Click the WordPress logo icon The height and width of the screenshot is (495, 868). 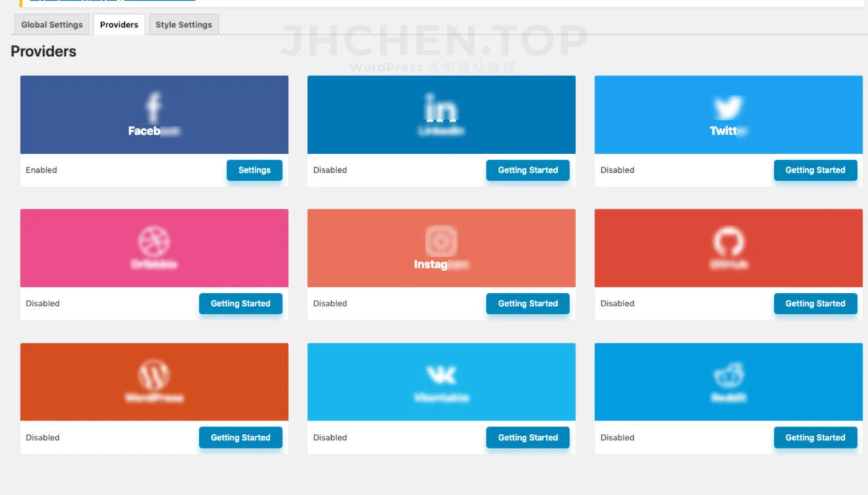click(x=154, y=375)
